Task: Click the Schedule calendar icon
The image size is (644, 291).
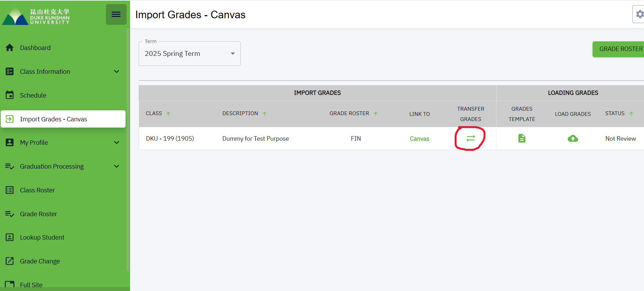Action: (x=10, y=95)
